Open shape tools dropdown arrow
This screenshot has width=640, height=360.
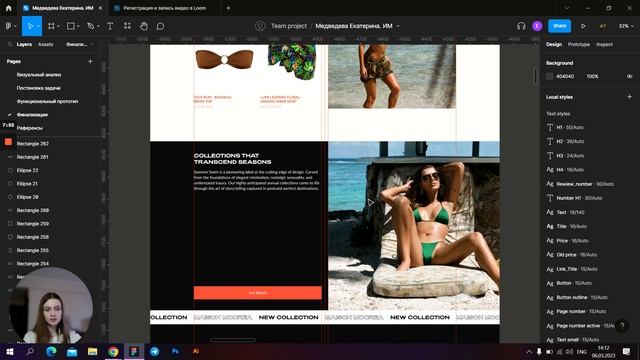(78, 26)
